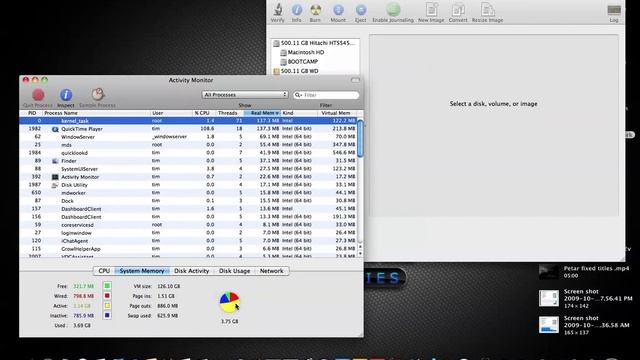Click the Burn icon in Disk Utility
The image size is (640, 360).
(315, 9)
